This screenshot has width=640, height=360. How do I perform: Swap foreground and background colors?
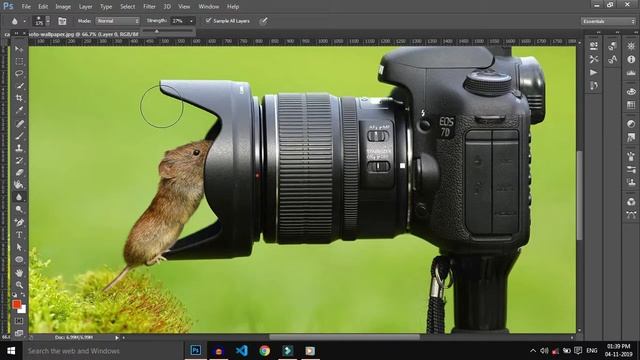[x=22, y=295]
